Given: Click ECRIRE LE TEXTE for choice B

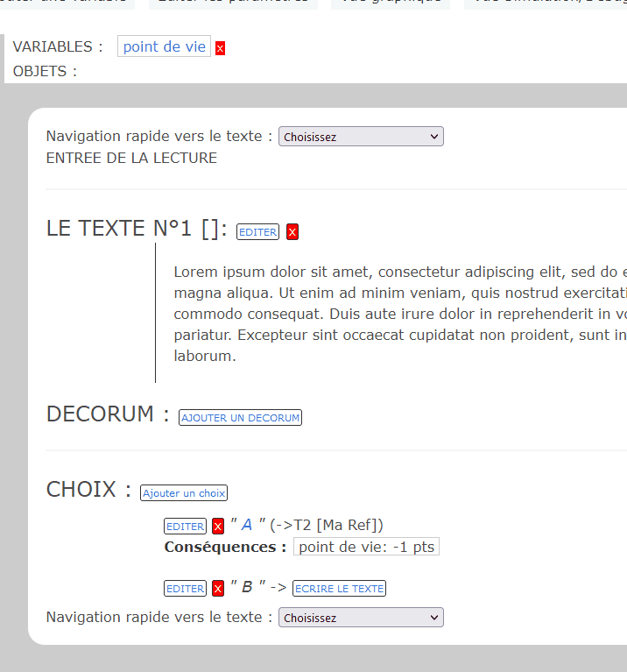Looking at the screenshot, I should [339, 589].
